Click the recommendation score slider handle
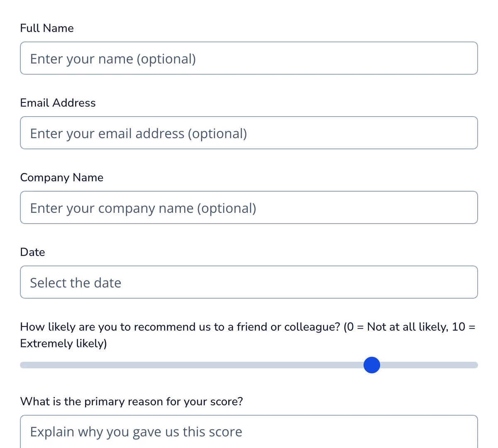 [x=371, y=365]
